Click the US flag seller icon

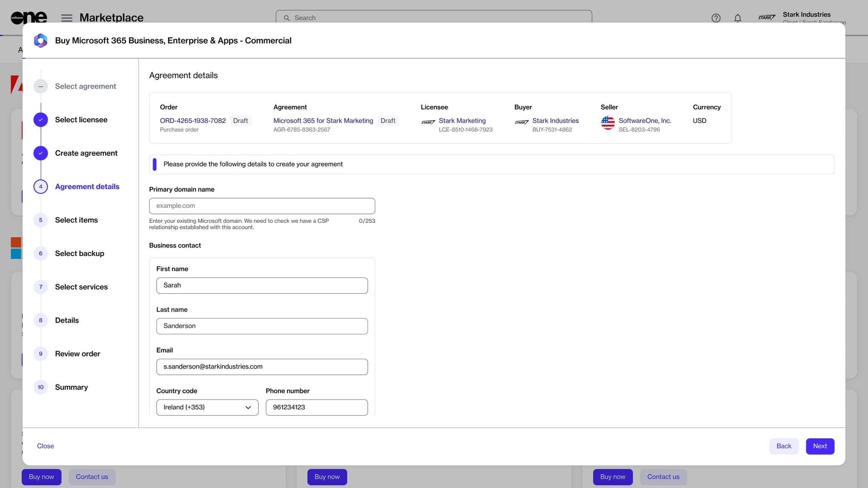tap(608, 123)
